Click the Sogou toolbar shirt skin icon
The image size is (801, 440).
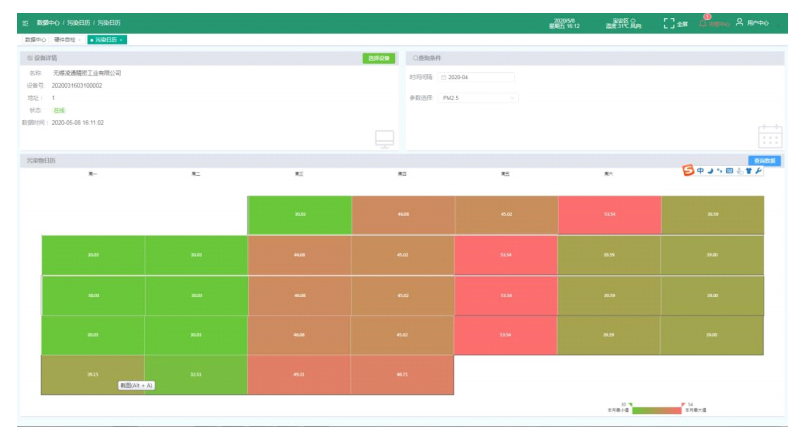pyautogui.click(x=750, y=170)
